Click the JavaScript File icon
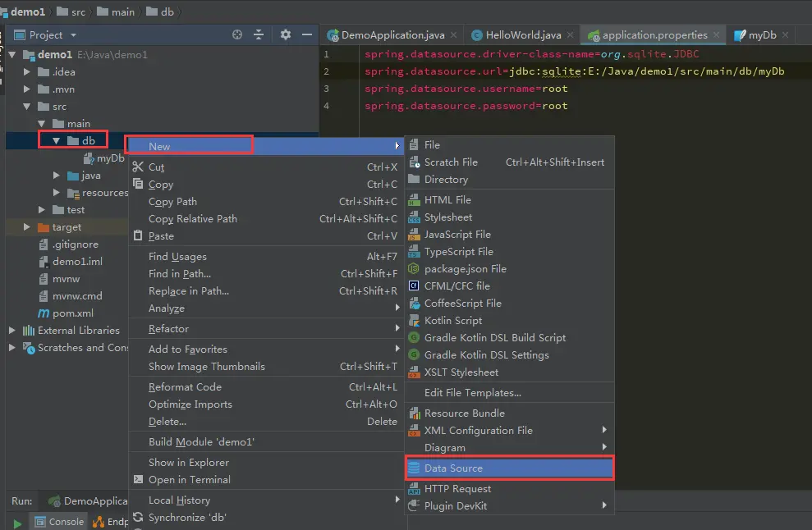812x530 pixels. click(x=414, y=235)
